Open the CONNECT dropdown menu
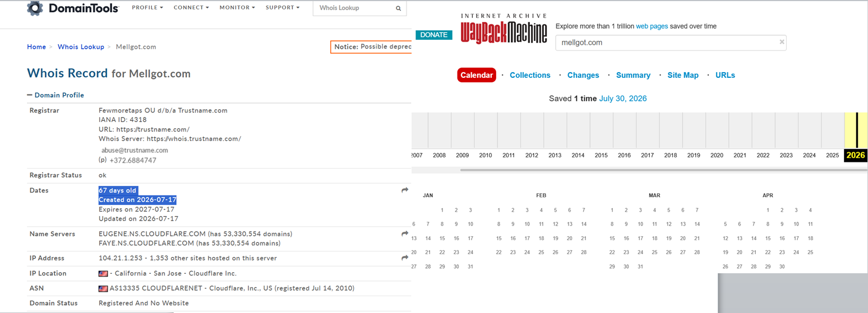 [x=191, y=8]
